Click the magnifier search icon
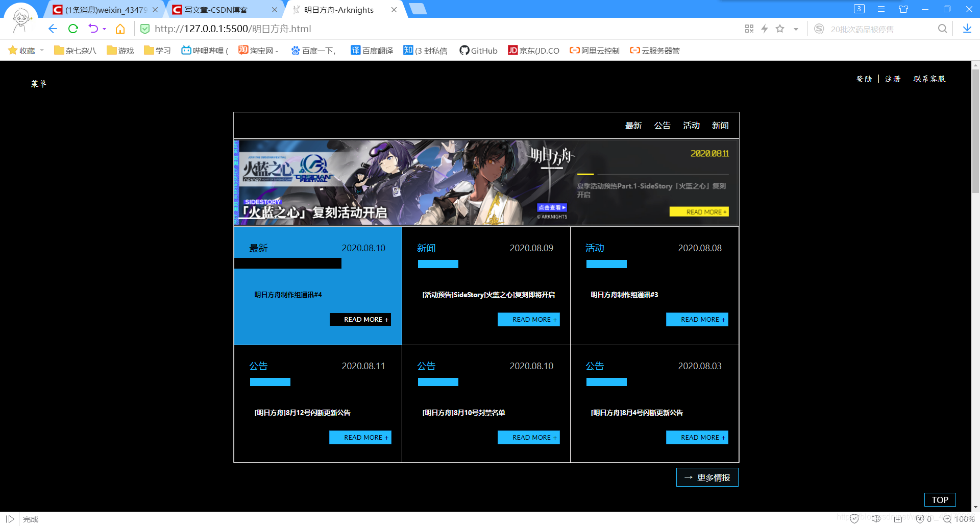The image size is (980, 526). [x=942, y=29]
